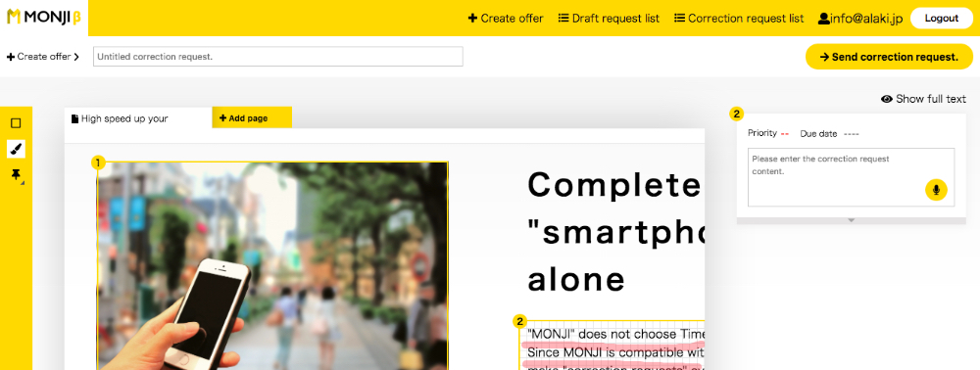Click the heading word 'alone'
Image resolution: width=980 pixels, height=370 pixels.
576,279
